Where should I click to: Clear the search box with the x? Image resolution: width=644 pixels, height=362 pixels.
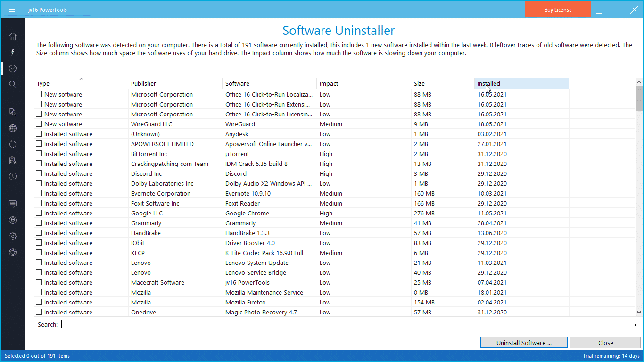point(636,325)
